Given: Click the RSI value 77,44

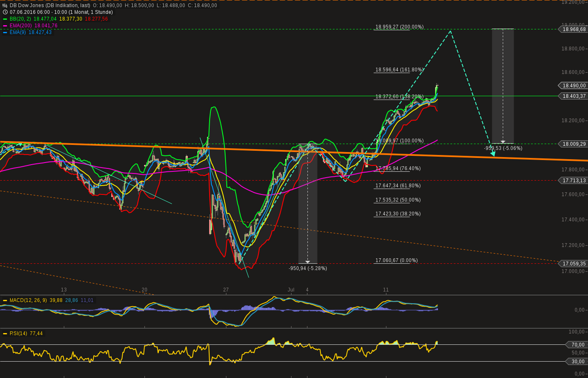Looking at the screenshot, I should (37, 333).
